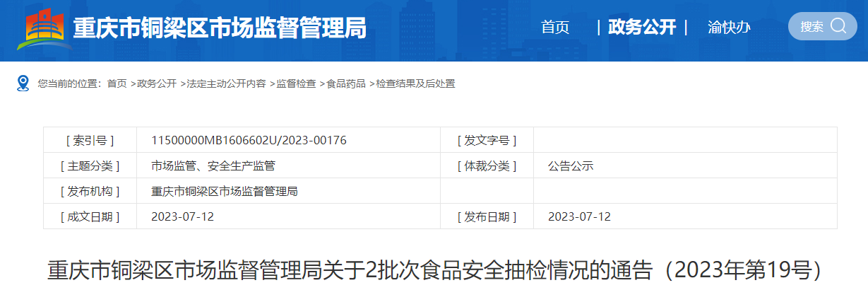Screen dimensions: 868x290
Task: Click the 您当前的位置 label text
Action: [x=69, y=83]
